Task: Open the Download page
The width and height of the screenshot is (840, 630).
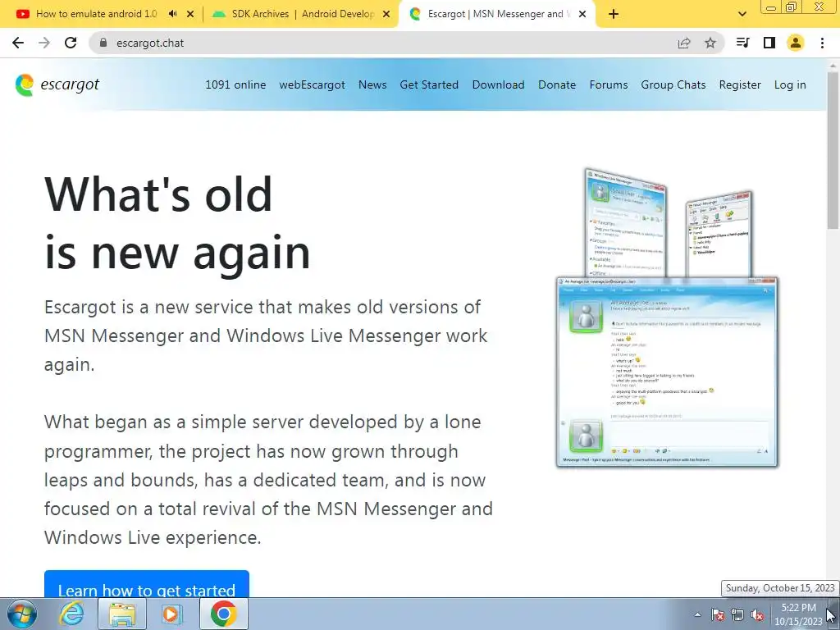Action: point(498,84)
